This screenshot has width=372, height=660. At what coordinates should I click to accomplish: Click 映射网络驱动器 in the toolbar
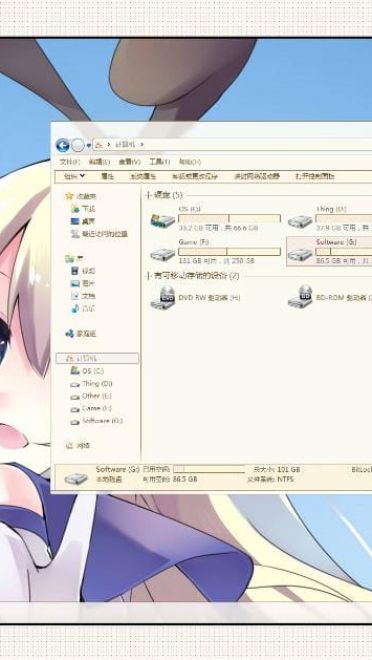[x=257, y=176]
